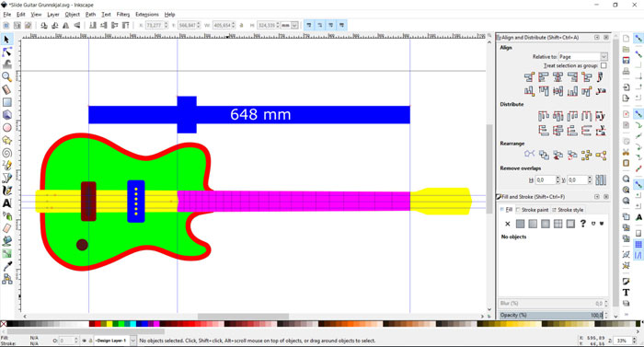The image size is (644, 347).
Task: Click Unset paint question mark icon
Action: tap(582, 224)
